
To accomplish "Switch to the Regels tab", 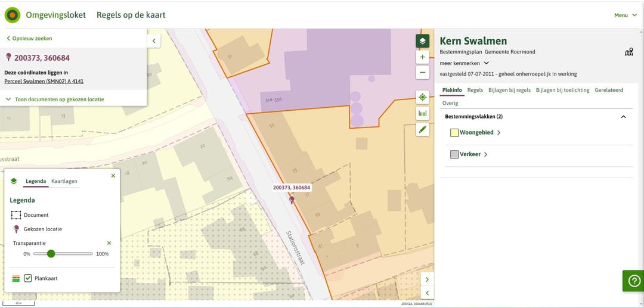I will (x=475, y=90).
